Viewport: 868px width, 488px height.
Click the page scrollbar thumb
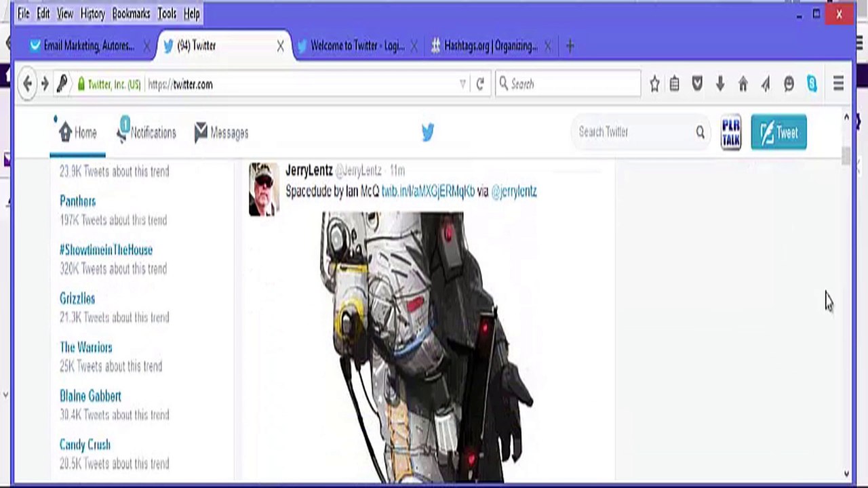tap(846, 156)
